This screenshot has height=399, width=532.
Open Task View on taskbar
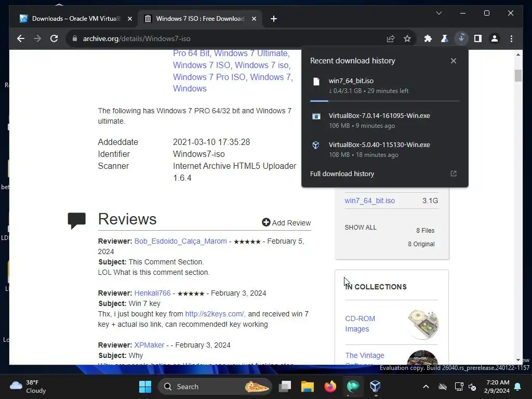285,387
